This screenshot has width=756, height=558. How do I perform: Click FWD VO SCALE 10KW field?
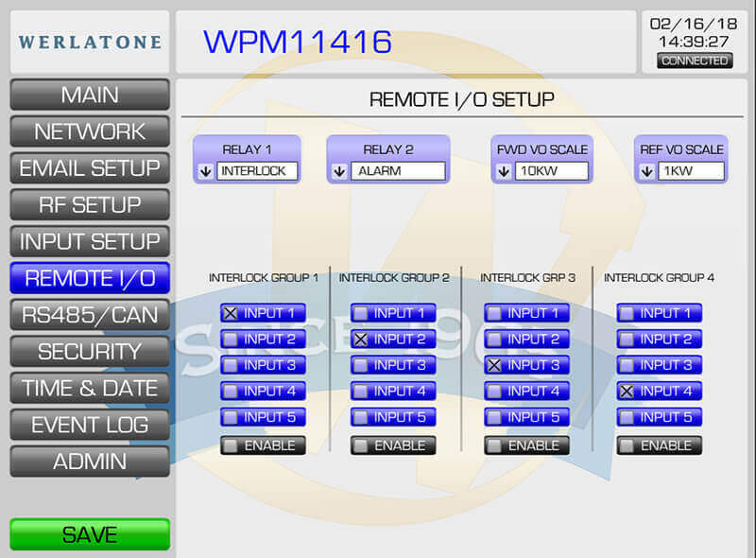(552, 171)
